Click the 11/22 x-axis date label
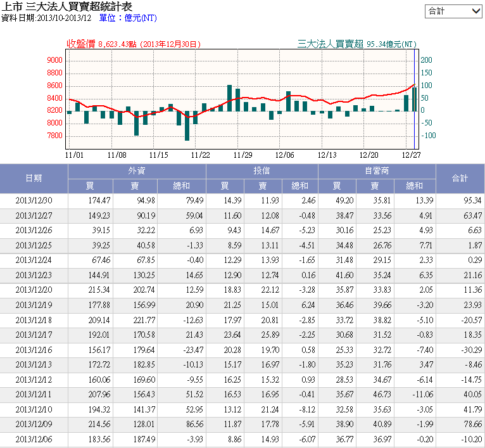 [201, 155]
